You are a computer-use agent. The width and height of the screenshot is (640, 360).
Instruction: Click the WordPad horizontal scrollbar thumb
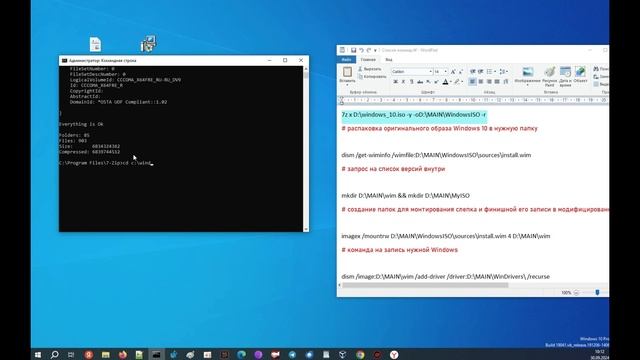(425, 285)
